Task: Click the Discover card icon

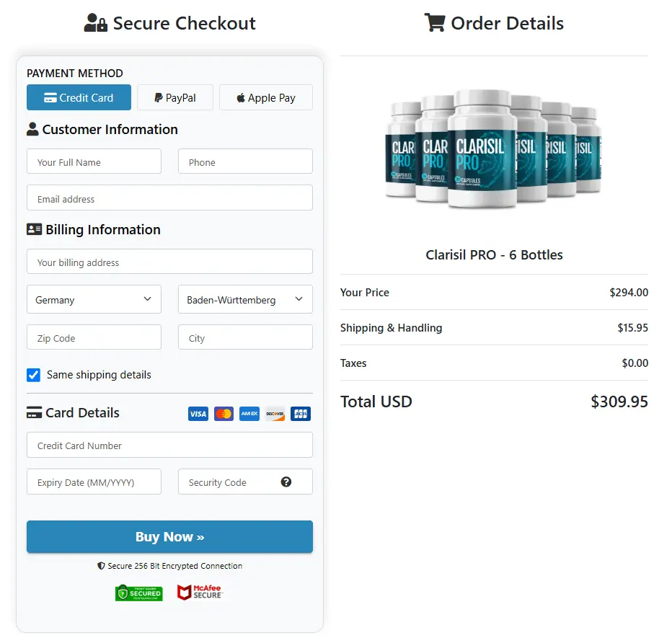Action: tap(275, 414)
